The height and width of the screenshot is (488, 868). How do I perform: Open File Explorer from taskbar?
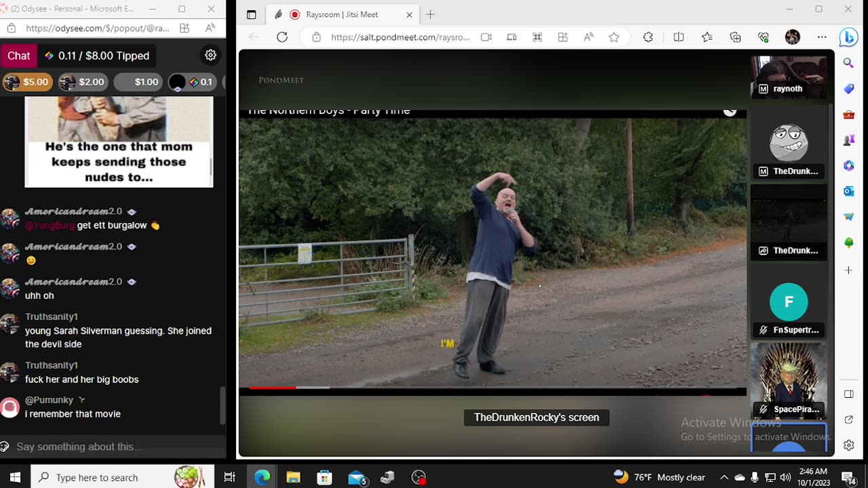tap(293, 477)
